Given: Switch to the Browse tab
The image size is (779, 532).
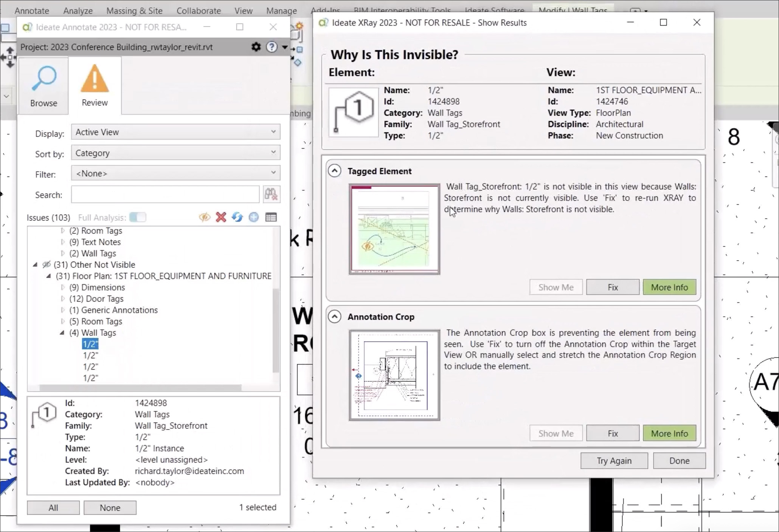Looking at the screenshot, I should [x=43, y=86].
